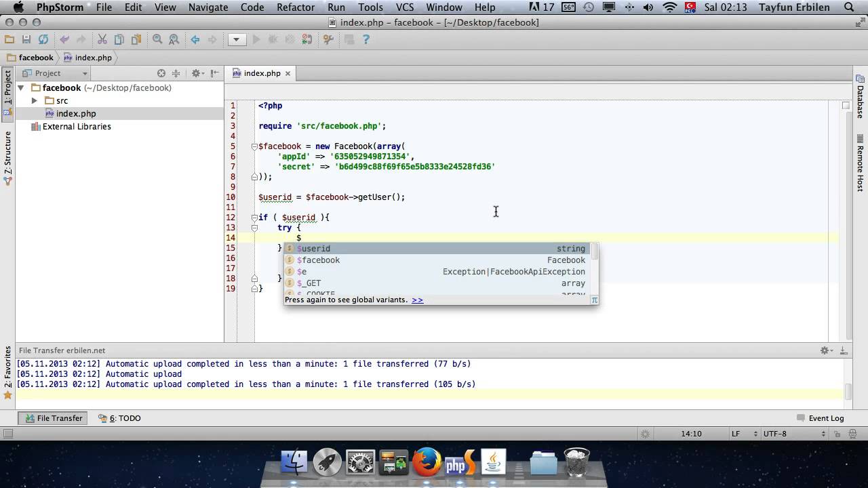Open the Refactor menu
The width and height of the screenshot is (868, 488).
296,7
